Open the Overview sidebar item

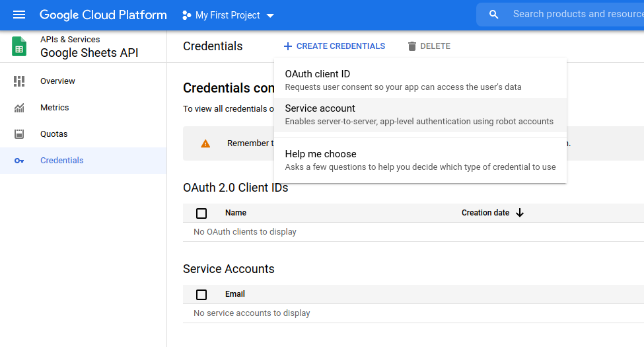click(83, 81)
